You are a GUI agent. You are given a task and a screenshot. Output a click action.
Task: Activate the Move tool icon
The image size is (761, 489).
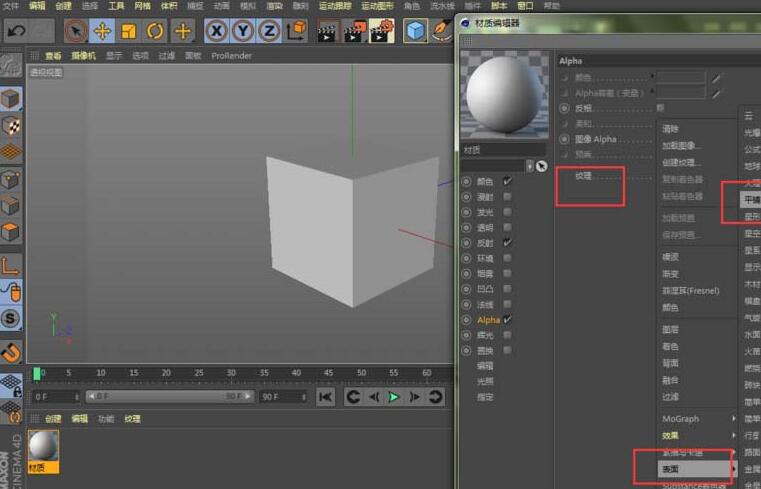[102, 31]
